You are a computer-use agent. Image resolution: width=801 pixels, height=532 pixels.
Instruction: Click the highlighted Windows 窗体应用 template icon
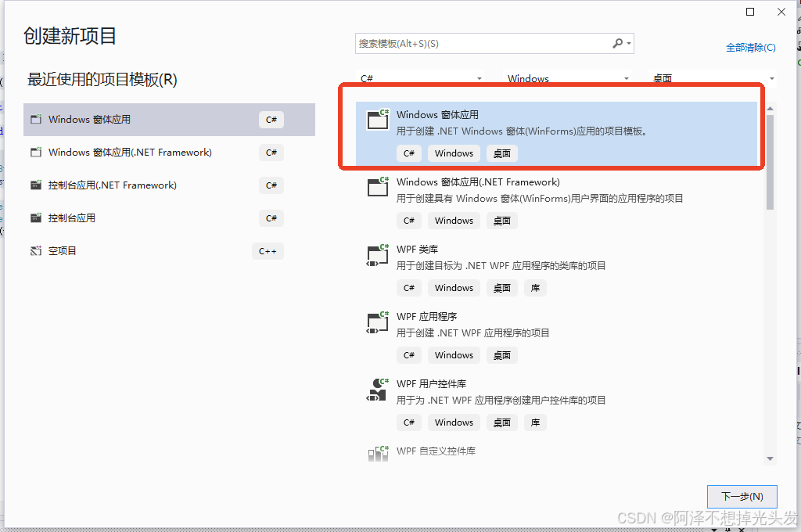(378, 120)
